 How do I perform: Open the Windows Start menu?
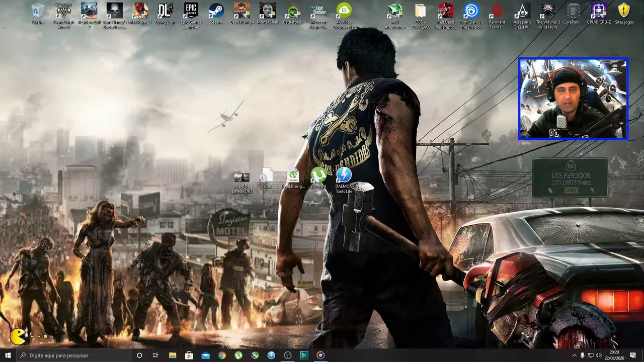(8, 355)
